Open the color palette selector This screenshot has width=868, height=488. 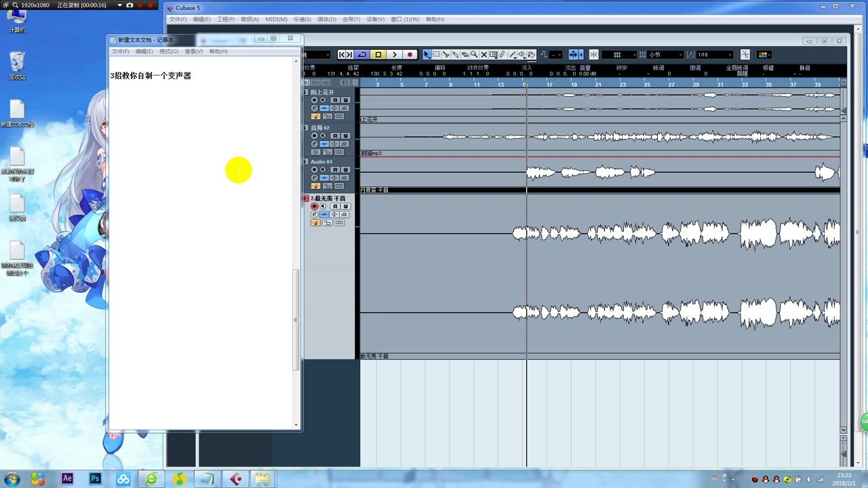click(x=763, y=54)
